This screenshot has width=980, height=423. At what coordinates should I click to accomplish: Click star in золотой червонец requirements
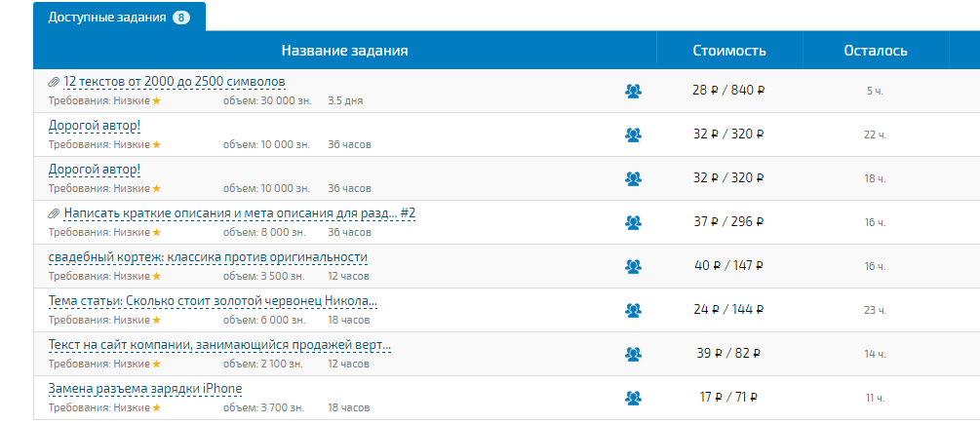coord(156,320)
